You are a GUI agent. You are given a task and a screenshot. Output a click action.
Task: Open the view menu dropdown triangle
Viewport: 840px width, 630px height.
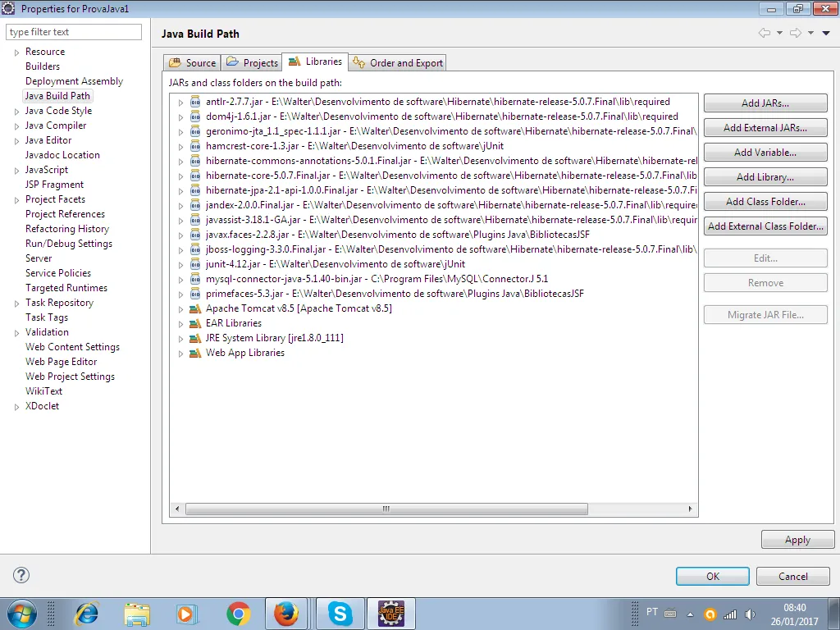tap(826, 33)
